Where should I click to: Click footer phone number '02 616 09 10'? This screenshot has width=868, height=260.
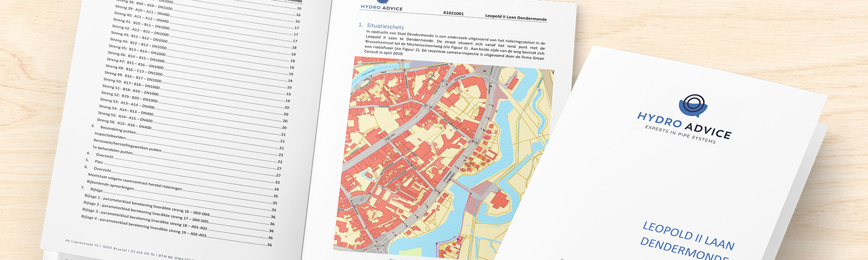142,252
